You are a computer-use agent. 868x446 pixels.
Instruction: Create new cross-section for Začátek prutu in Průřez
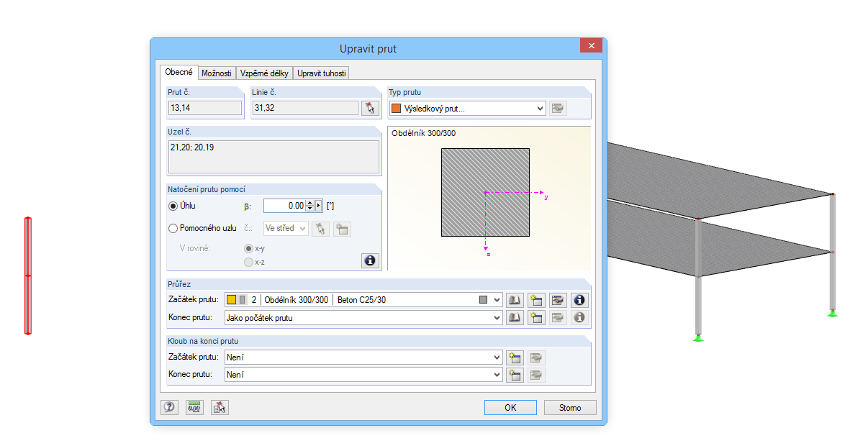pos(536,299)
